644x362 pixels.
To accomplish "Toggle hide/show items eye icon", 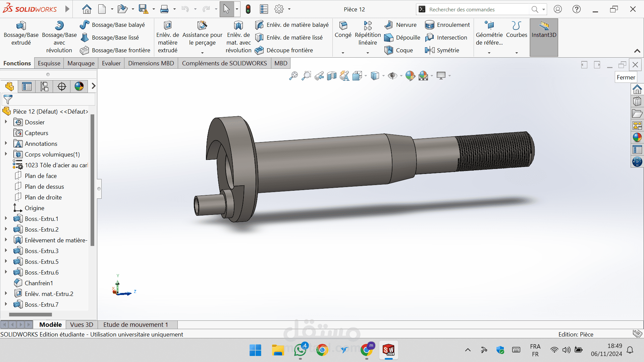I will coord(392,76).
